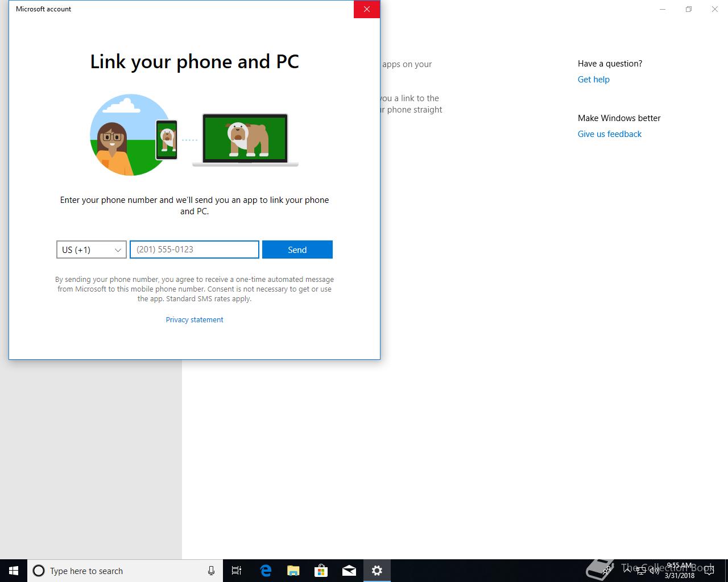Screen dimensions: 728x582
Task: Show hidden tray icons chevron
Action: coord(627,571)
